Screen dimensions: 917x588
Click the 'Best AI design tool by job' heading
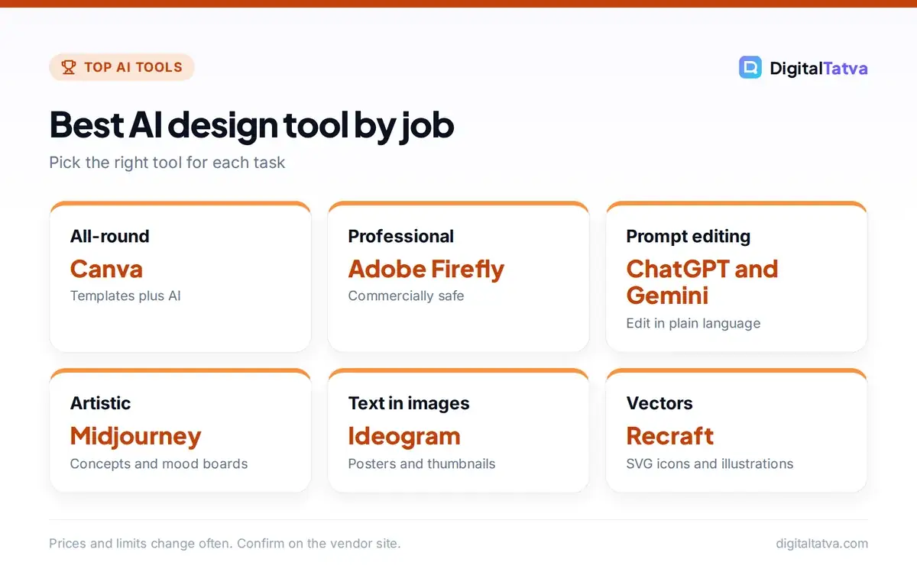click(251, 124)
